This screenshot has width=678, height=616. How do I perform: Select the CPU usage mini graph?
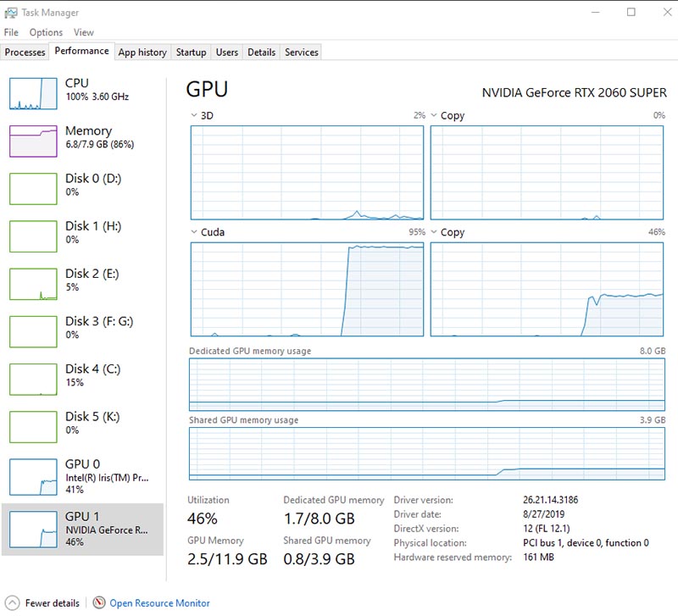(33, 93)
